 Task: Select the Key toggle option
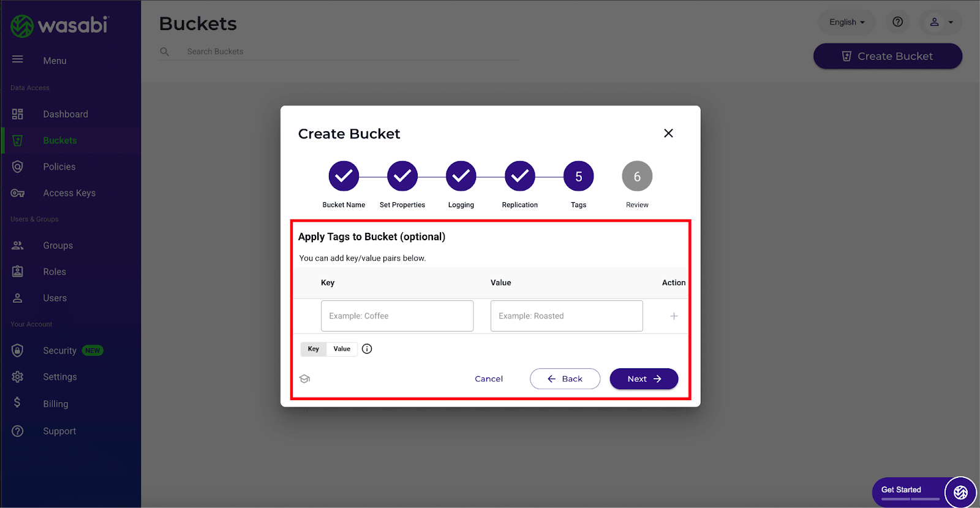pyautogui.click(x=314, y=349)
